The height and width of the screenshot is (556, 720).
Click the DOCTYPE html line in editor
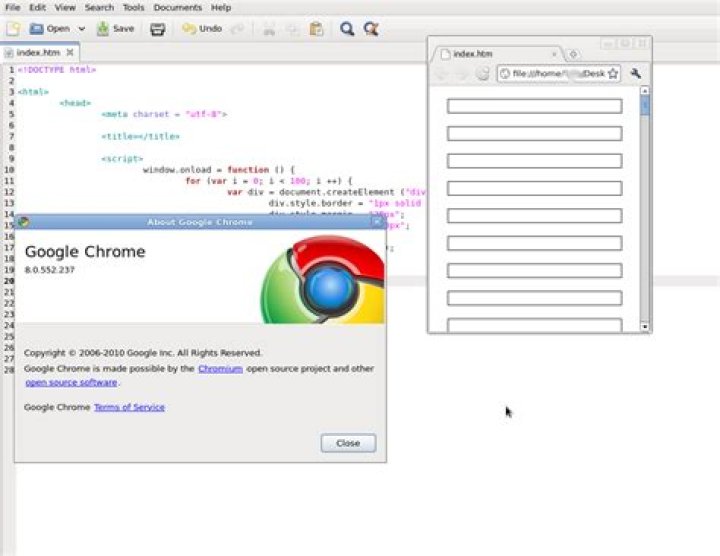56,70
